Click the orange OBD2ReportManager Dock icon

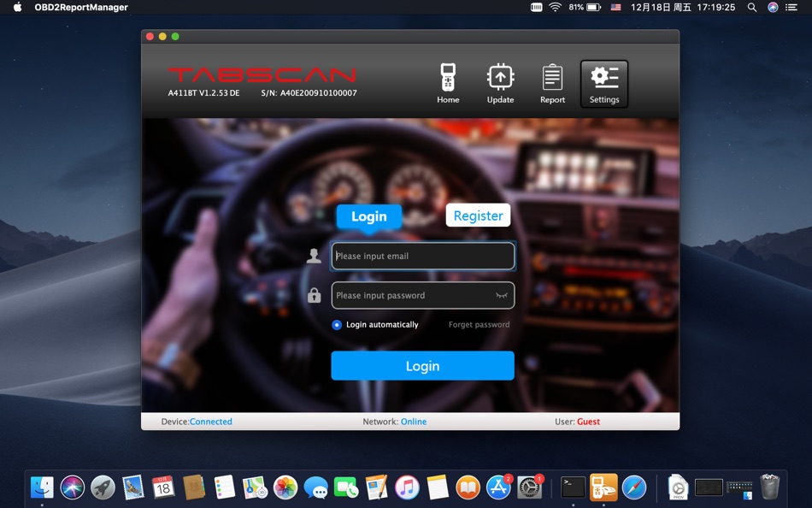tap(603, 487)
